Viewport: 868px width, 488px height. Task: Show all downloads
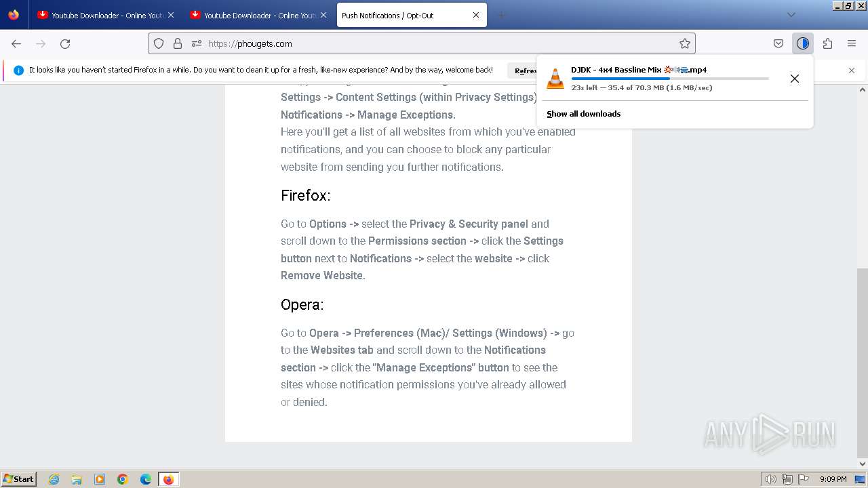tap(583, 114)
